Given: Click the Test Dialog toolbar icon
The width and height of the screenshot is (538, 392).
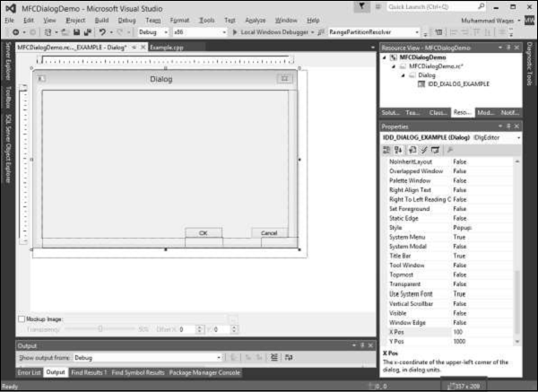Looking at the screenshot, I should point(438,32).
